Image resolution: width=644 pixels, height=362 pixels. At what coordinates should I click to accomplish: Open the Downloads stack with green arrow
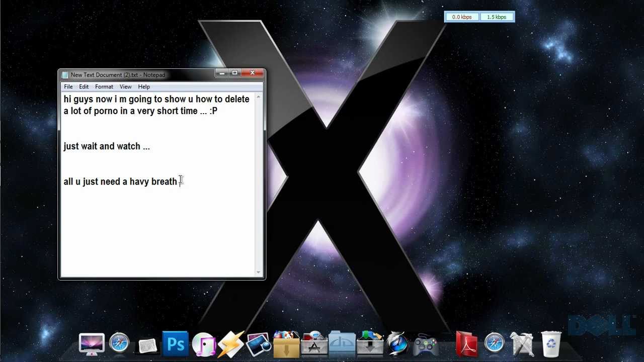pyautogui.click(x=370, y=345)
